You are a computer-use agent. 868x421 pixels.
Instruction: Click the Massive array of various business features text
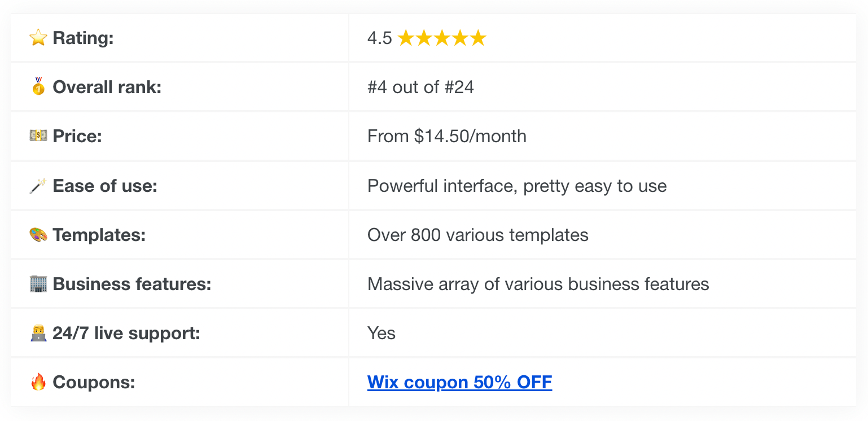[538, 284]
